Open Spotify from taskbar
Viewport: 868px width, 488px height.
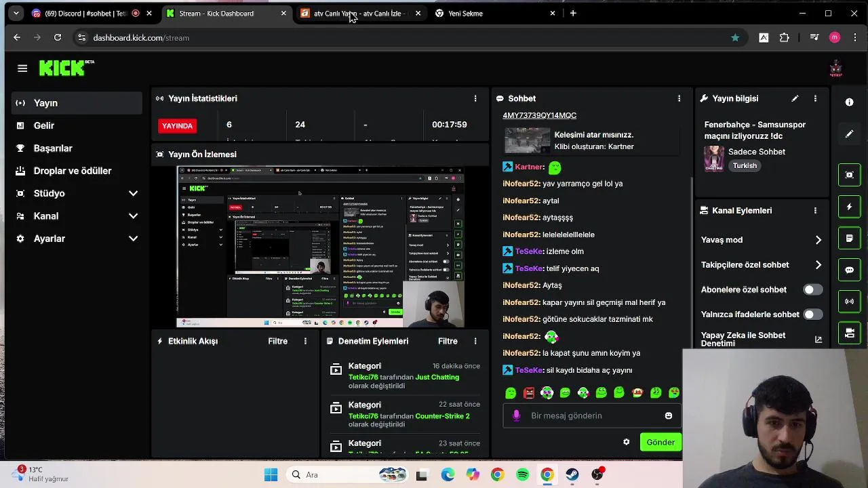[x=522, y=474]
